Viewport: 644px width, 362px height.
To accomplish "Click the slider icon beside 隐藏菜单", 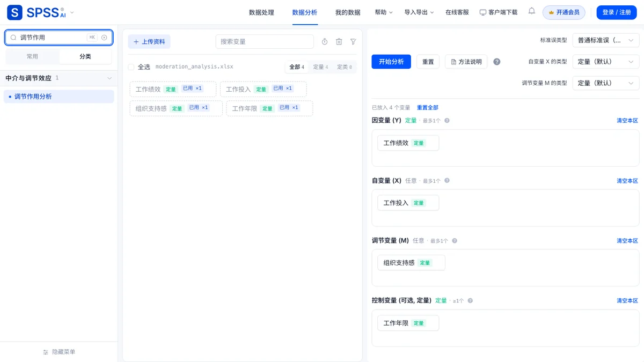I will click(46, 352).
